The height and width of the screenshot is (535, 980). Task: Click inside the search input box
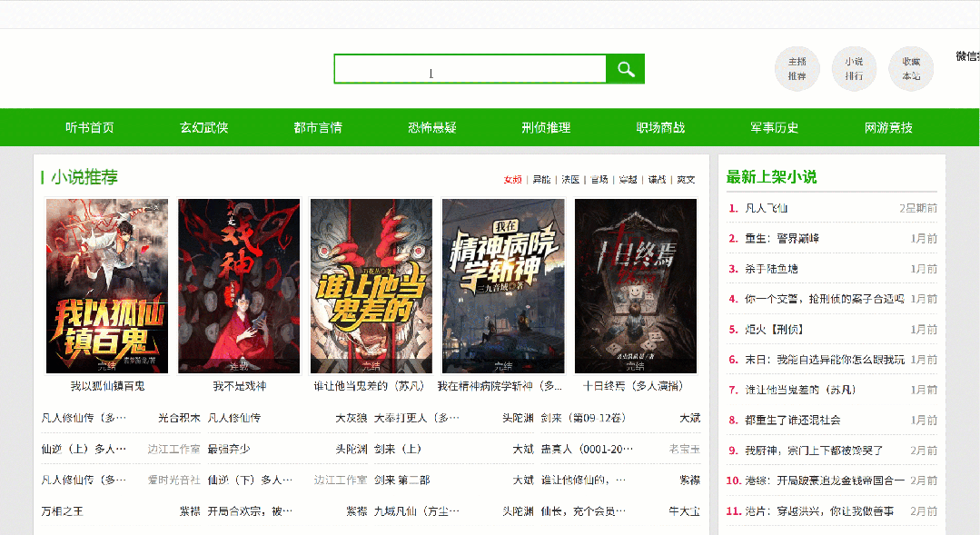coord(469,68)
